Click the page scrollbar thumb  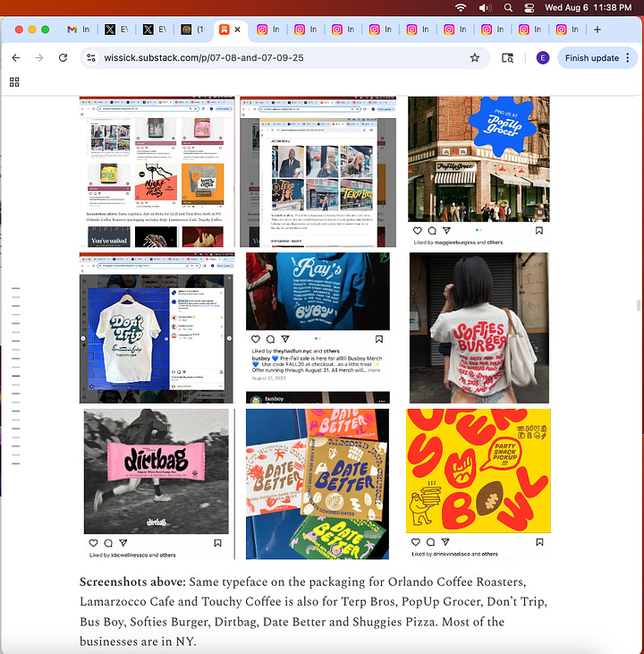(x=638, y=305)
